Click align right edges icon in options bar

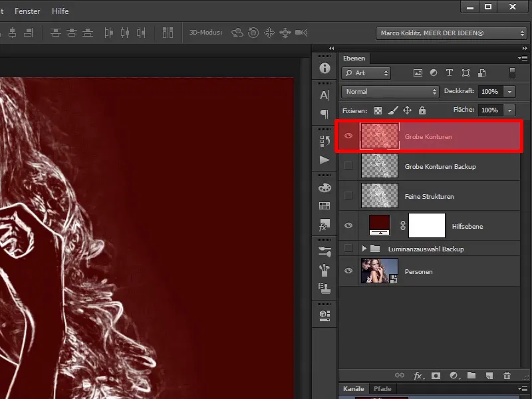pyautogui.click(x=29, y=33)
